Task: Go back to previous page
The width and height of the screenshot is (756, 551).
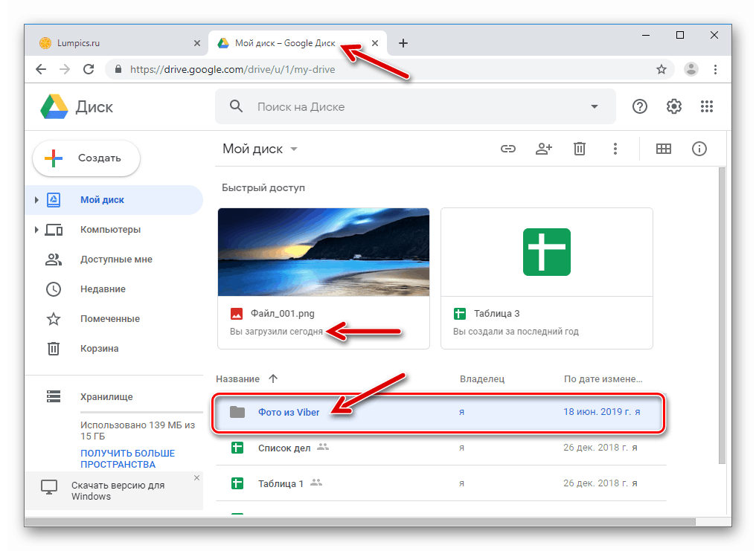Action: click(x=42, y=69)
